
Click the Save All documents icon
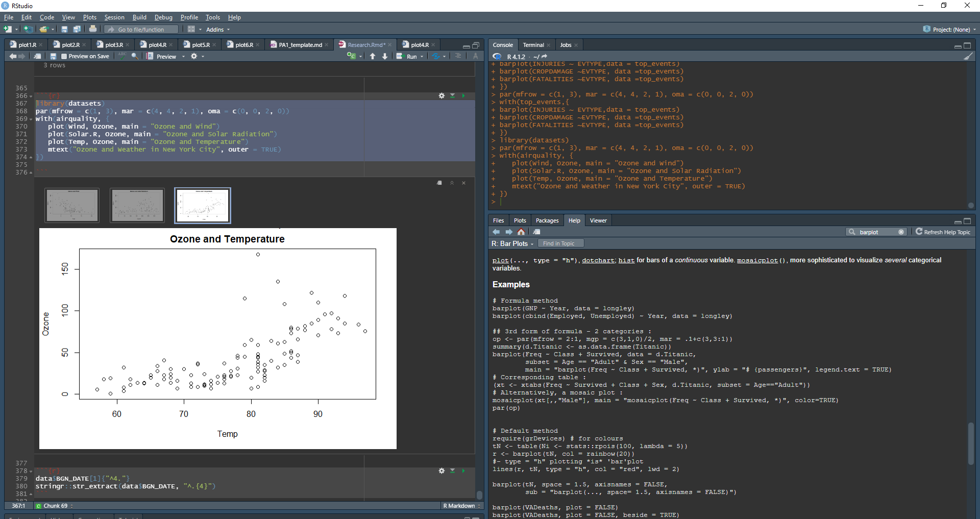[x=77, y=29]
